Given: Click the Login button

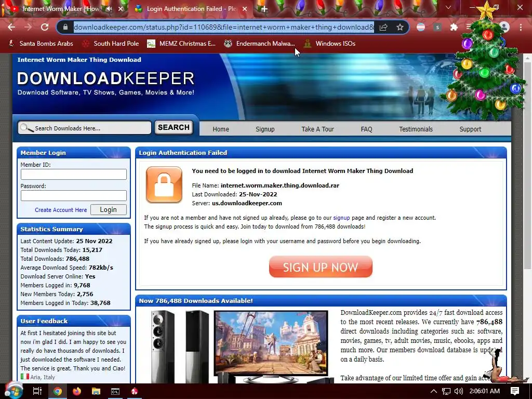Looking at the screenshot, I should 108,209.
